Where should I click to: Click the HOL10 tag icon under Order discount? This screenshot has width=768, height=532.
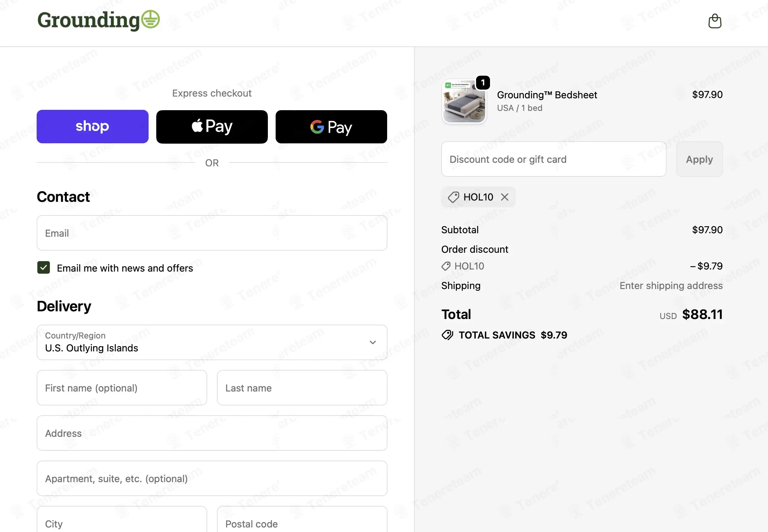[x=446, y=266]
